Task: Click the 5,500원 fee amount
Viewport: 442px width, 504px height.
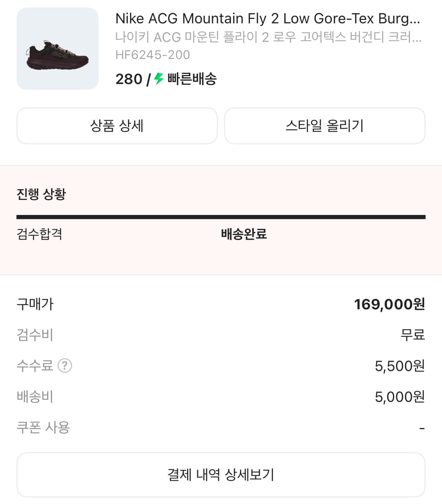Action: coord(400,366)
